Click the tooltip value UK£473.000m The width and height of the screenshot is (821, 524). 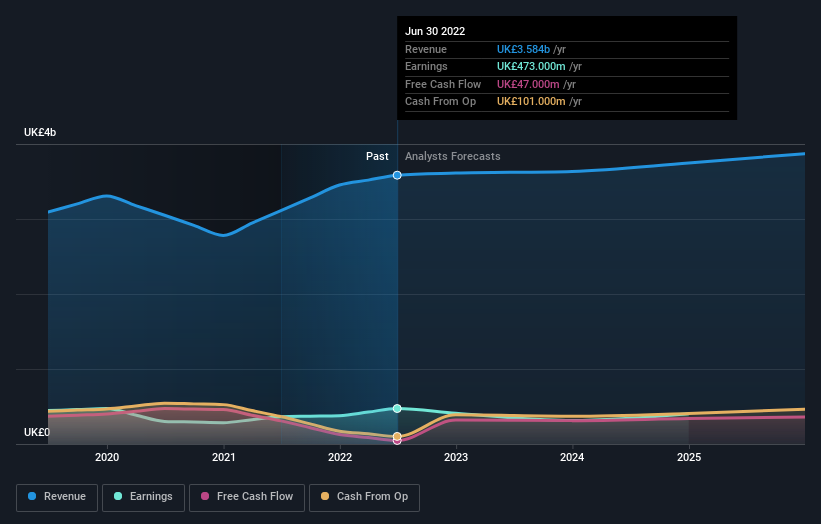tap(531, 66)
